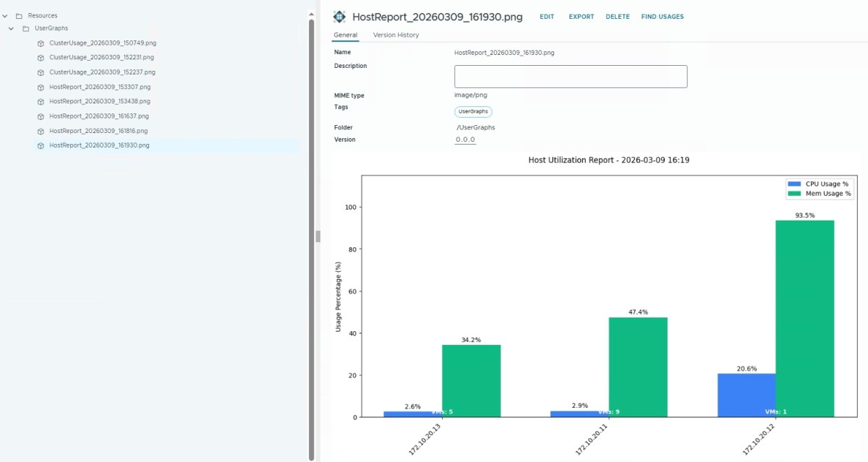Click the cube icon beside HostReport_20260309_161637.png
Screen dimensions: 868x462
(40, 116)
